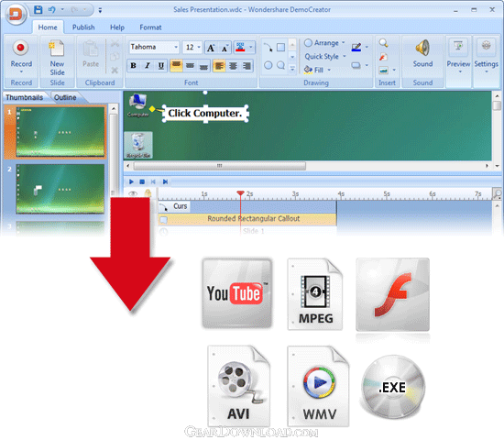Screen dimensions: 504x440
Task: Select the Rounded Rectangular Callout timeline track
Action: click(247, 219)
